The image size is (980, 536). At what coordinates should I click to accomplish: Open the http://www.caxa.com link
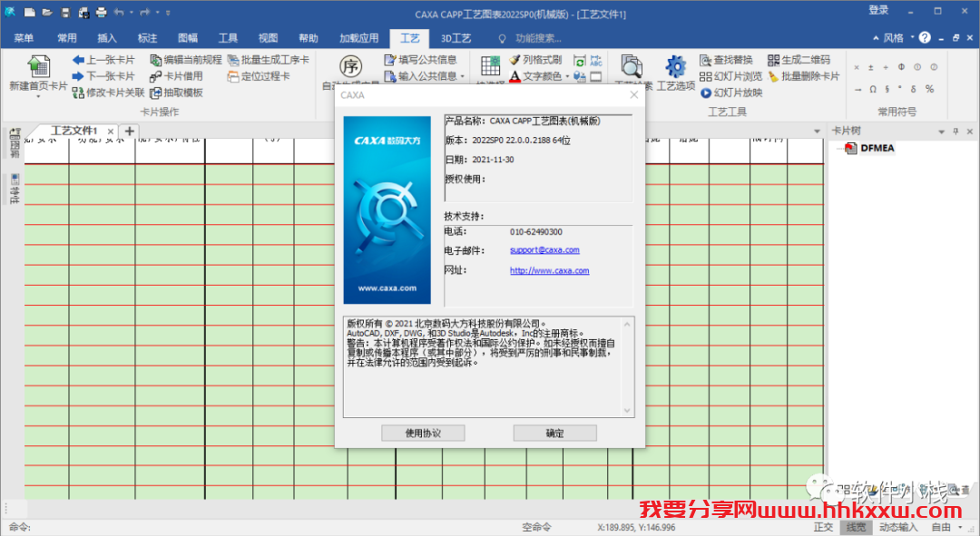(549, 270)
